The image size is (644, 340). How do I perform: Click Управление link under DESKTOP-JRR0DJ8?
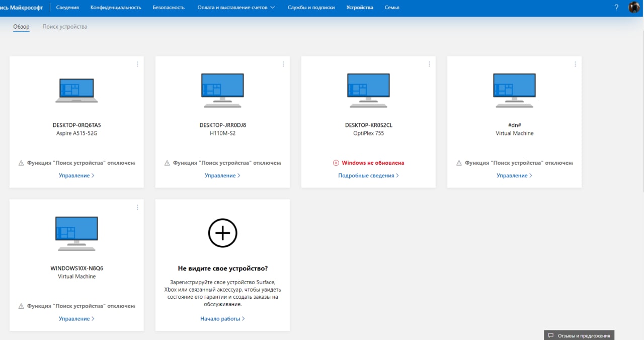pos(222,175)
